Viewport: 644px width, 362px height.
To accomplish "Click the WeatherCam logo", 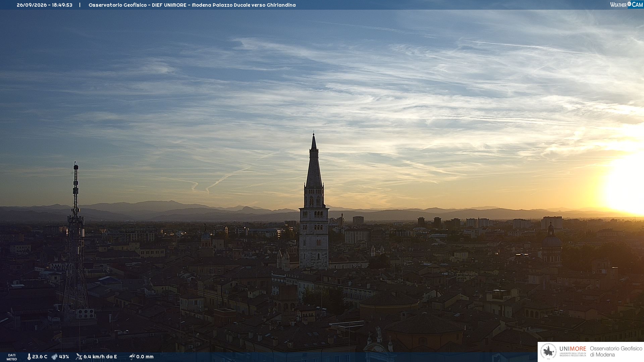I will point(626,5).
